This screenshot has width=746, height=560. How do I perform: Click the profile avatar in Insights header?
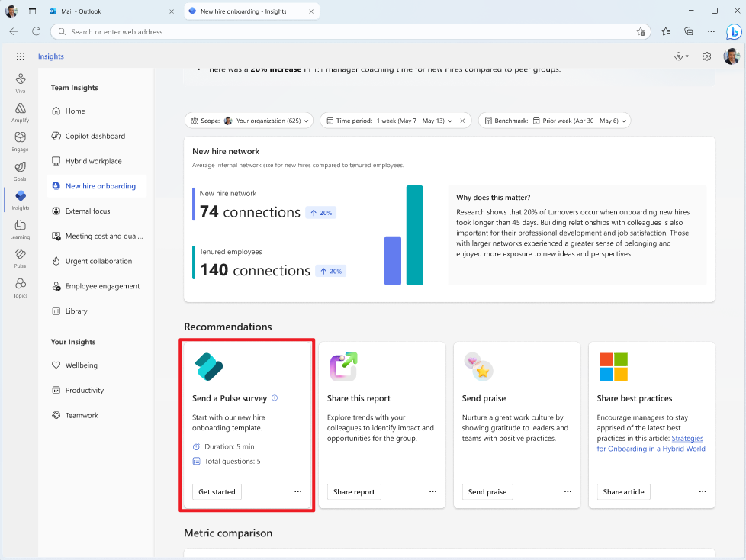tap(732, 56)
